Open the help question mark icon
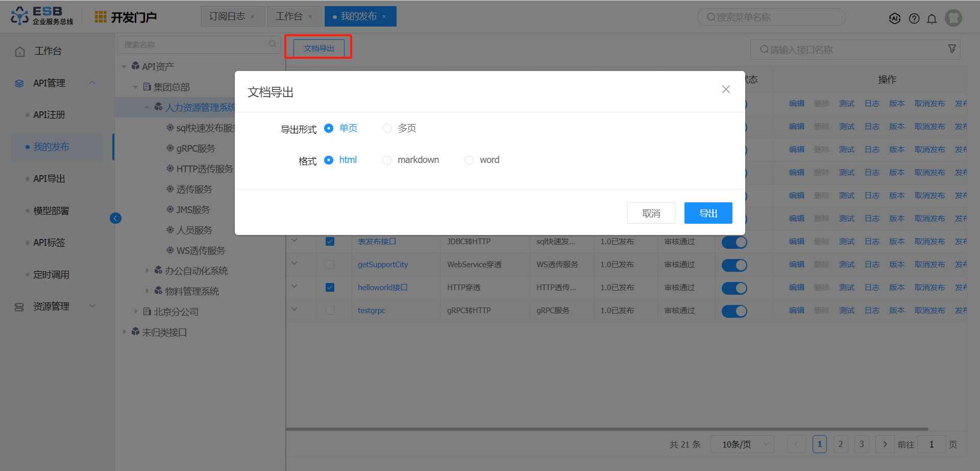Image resolution: width=980 pixels, height=471 pixels. coord(914,19)
